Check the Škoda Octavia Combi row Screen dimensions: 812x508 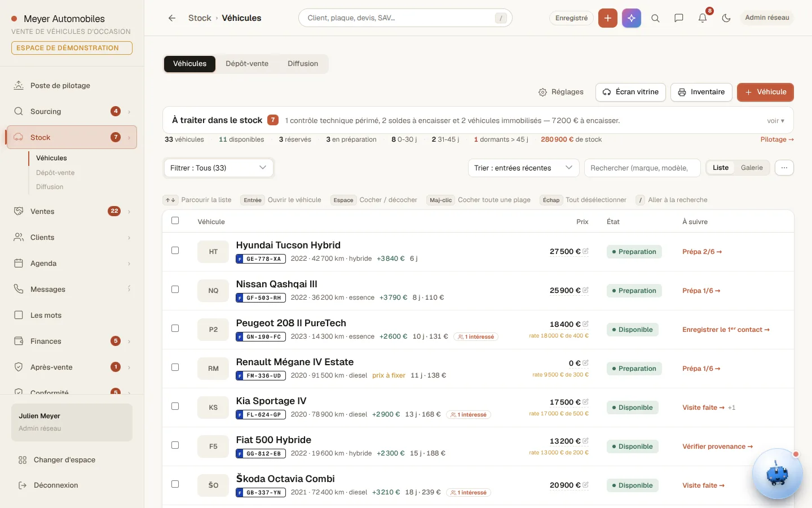175,484
